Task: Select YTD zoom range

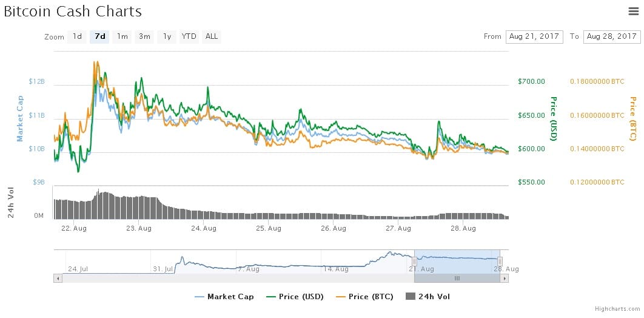Action: [x=189, y=36]
